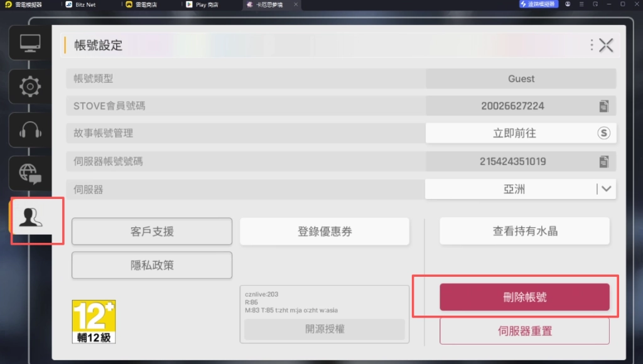Copy the server account number
The image size is (643, 364).
(603, 161)
